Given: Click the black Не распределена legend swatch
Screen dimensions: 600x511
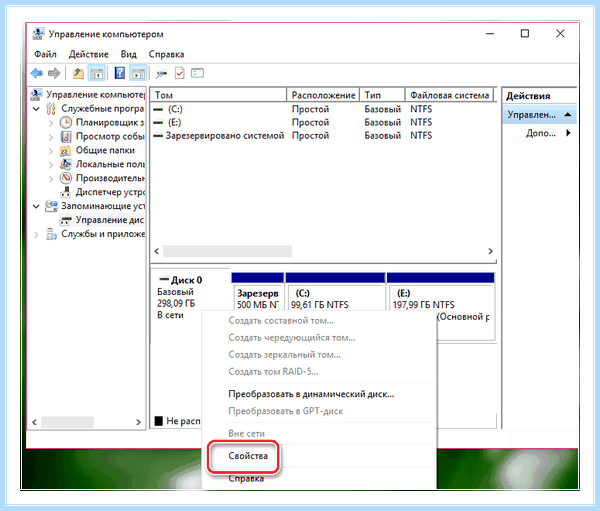Looking at the screenshot, I should (159, 421).
